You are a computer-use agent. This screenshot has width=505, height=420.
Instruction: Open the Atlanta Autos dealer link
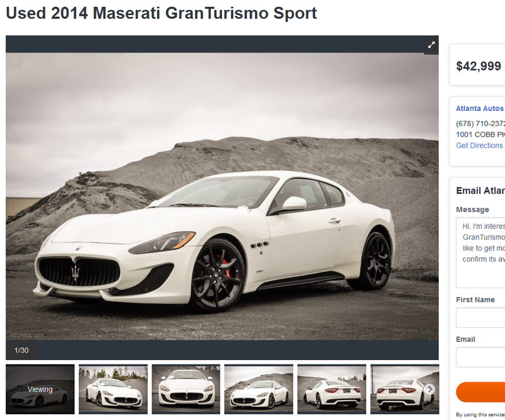480,108
